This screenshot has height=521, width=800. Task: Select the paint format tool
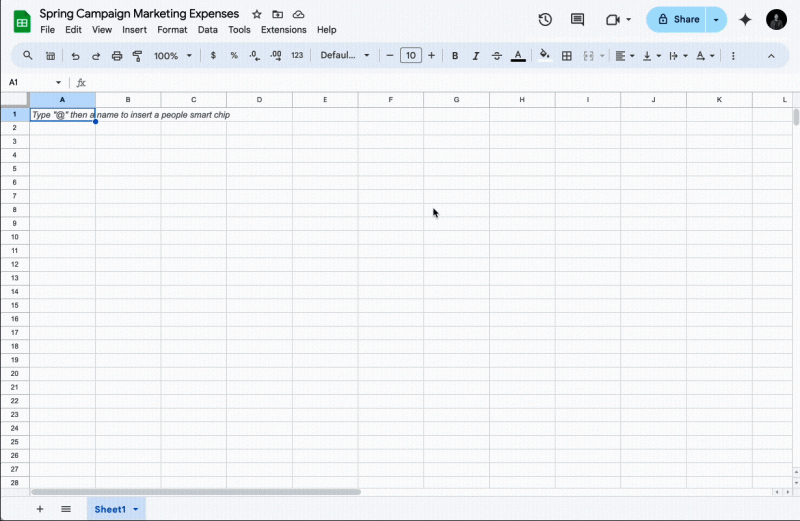[x=137, y=56]
